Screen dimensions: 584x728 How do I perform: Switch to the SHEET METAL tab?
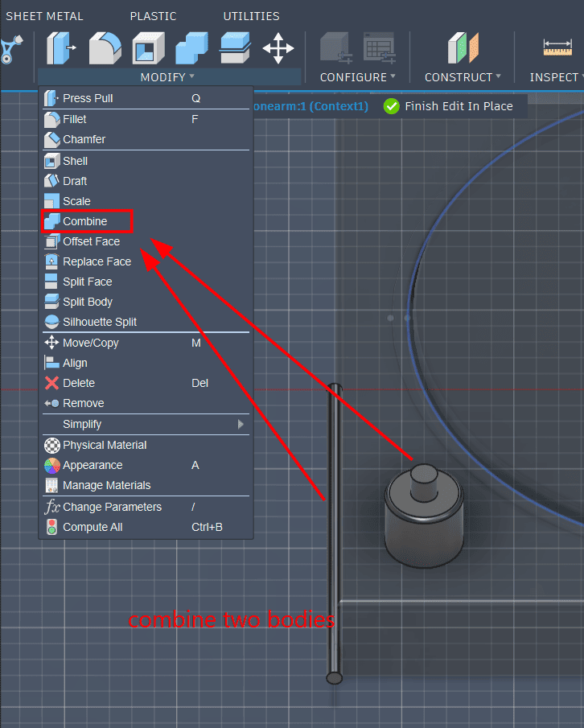(x=44, y=16)
